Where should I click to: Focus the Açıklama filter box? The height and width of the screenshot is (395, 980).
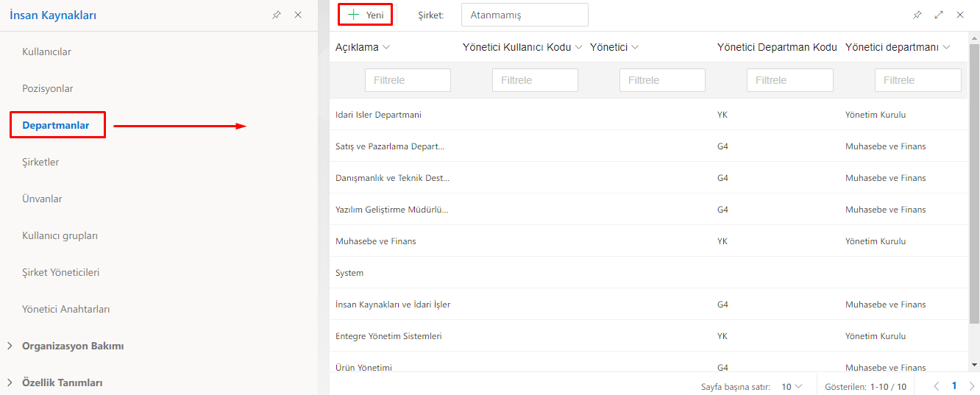coord(408,80)
